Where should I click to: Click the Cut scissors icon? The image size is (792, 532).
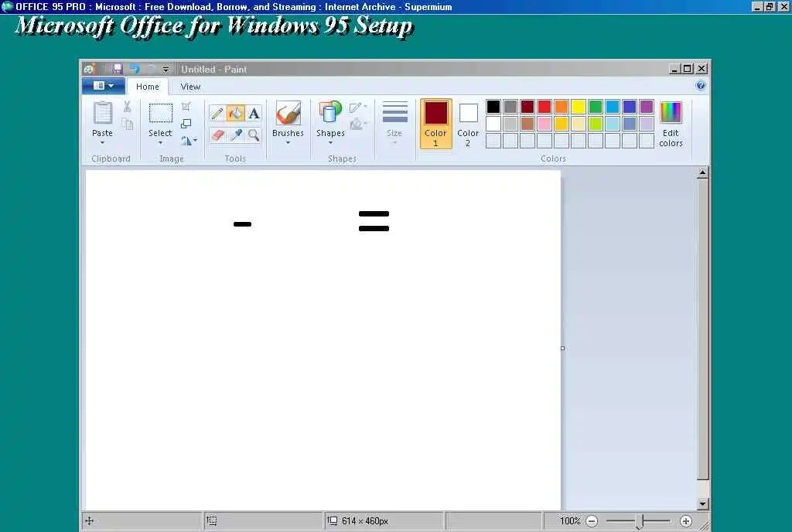click(128, 107)
